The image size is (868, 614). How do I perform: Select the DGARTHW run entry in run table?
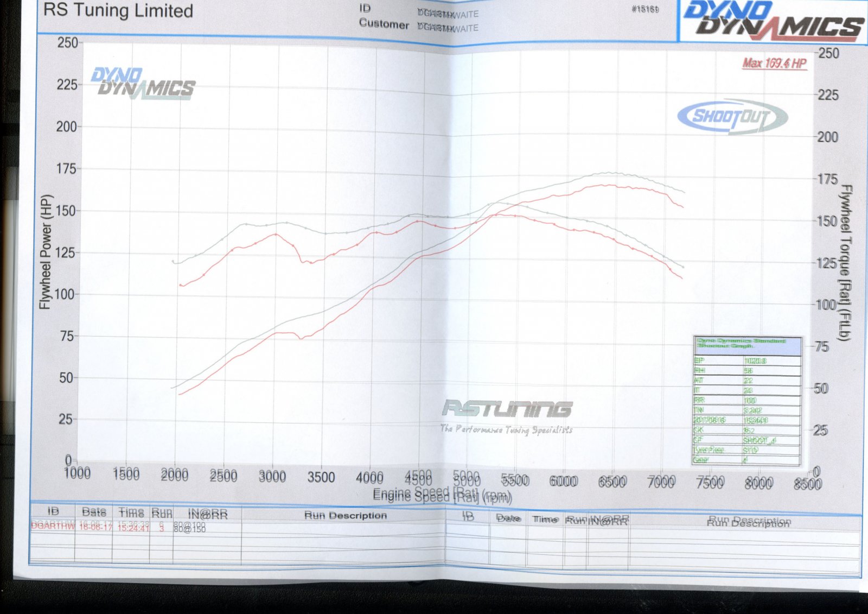(53, 526)
